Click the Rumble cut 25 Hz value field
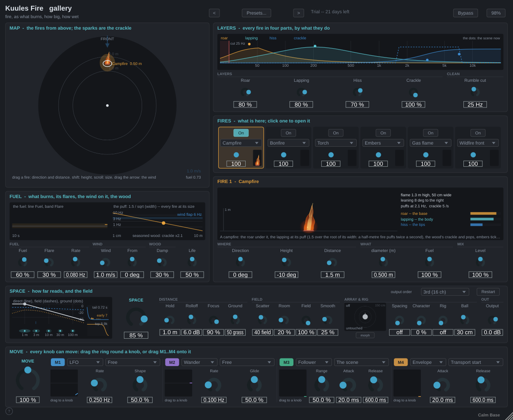 click(475, 105)
